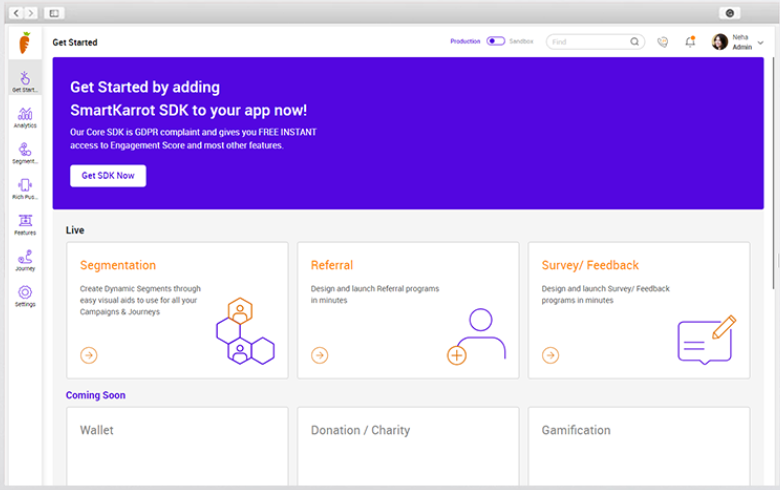Click the window top-right round button

(730, 13)
